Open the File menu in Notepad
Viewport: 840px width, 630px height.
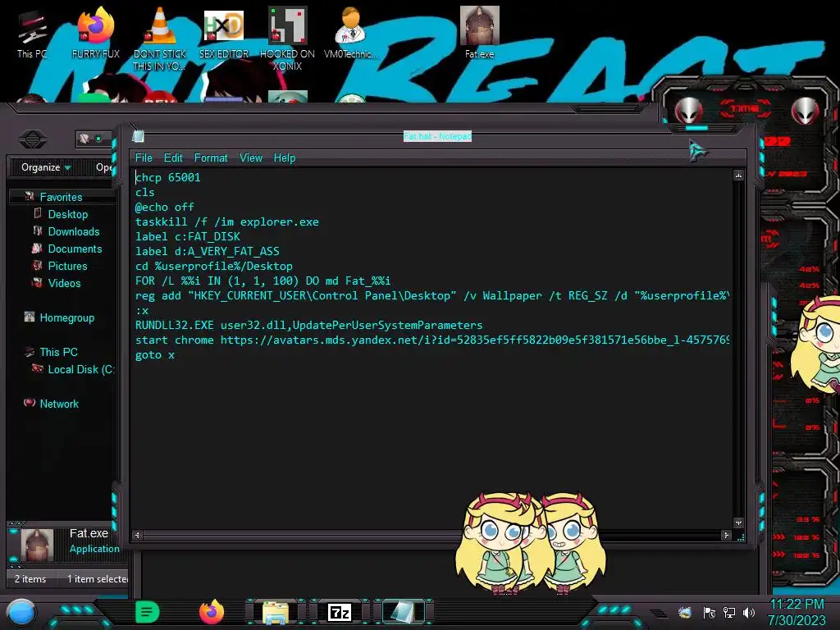[144, 158]
